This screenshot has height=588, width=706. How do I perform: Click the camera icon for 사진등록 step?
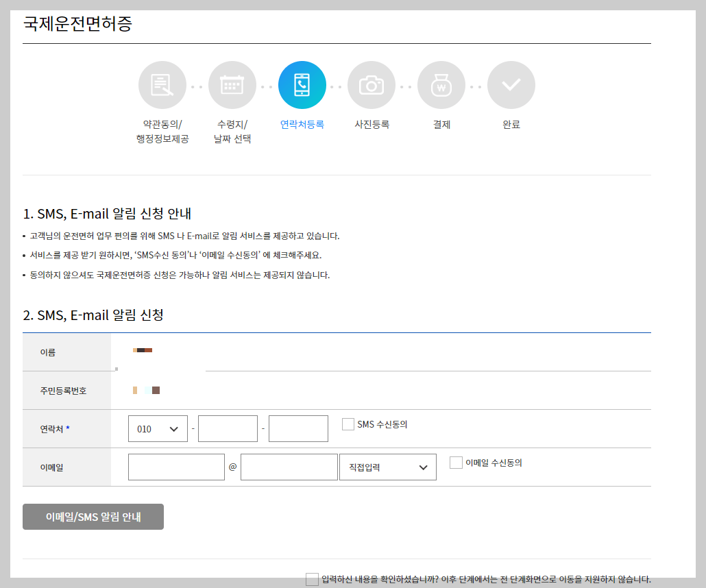click(x=372, y=84)
